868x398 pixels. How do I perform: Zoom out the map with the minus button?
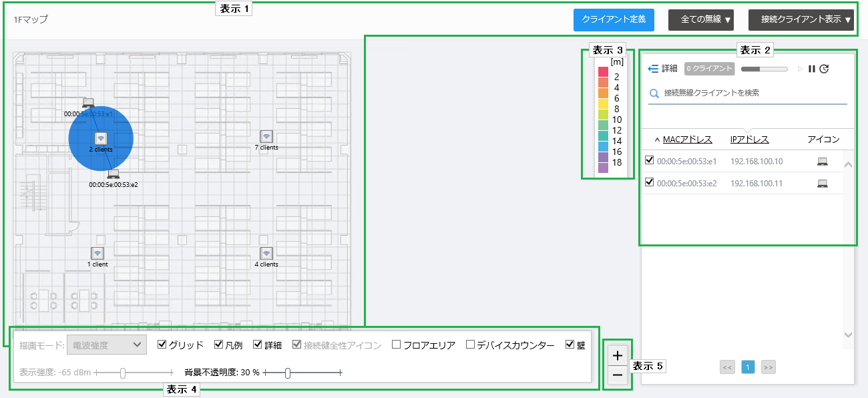618,375
